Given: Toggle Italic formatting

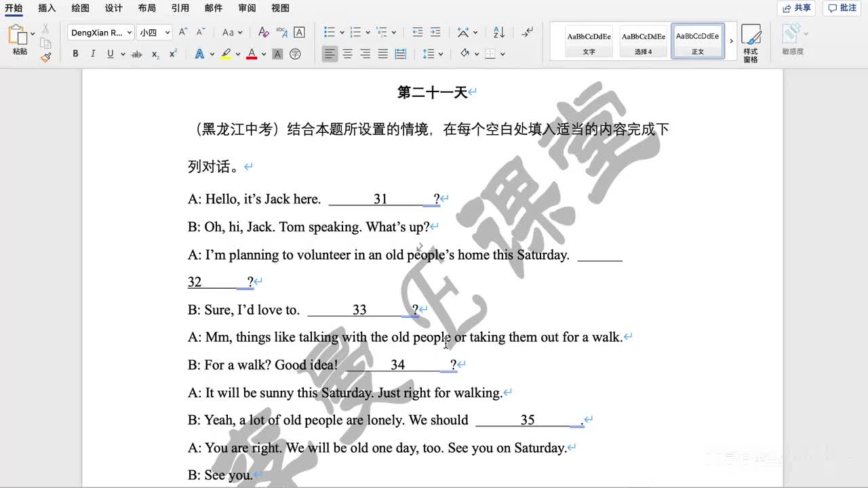Looking at the screenshot, I should [x=93, y=54].
